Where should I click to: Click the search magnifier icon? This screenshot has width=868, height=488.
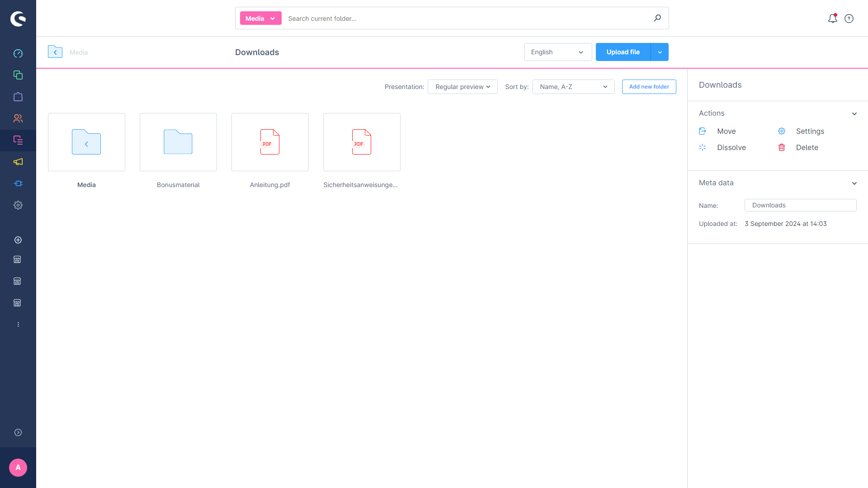point(657,18)
